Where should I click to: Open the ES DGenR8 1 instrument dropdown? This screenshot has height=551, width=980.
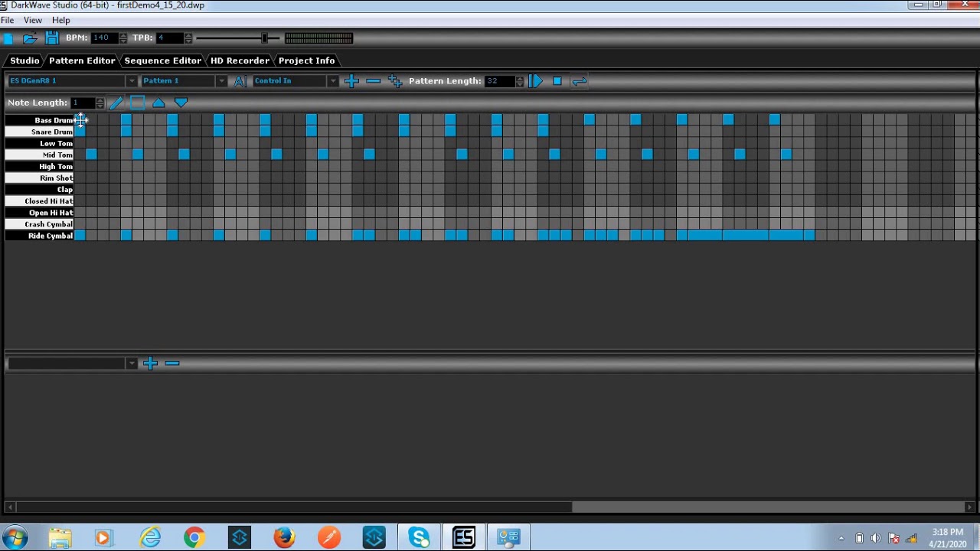pos(131,80)
